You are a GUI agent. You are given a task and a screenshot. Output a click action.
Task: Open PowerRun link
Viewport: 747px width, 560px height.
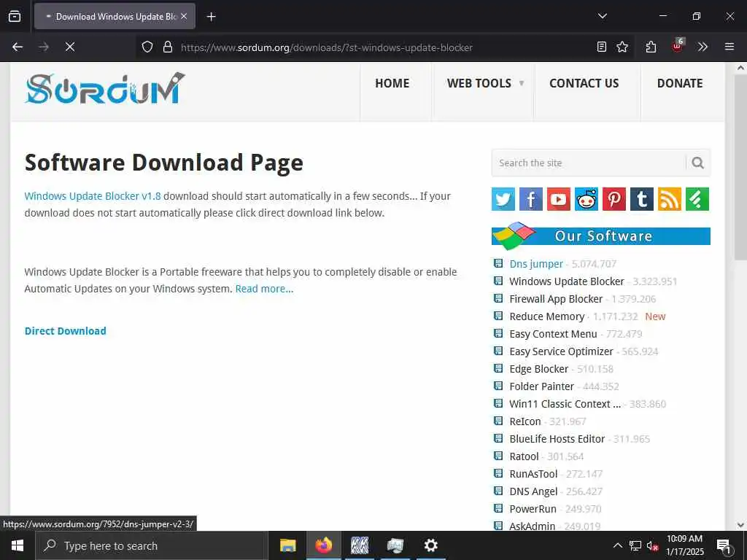pos(533,509)
